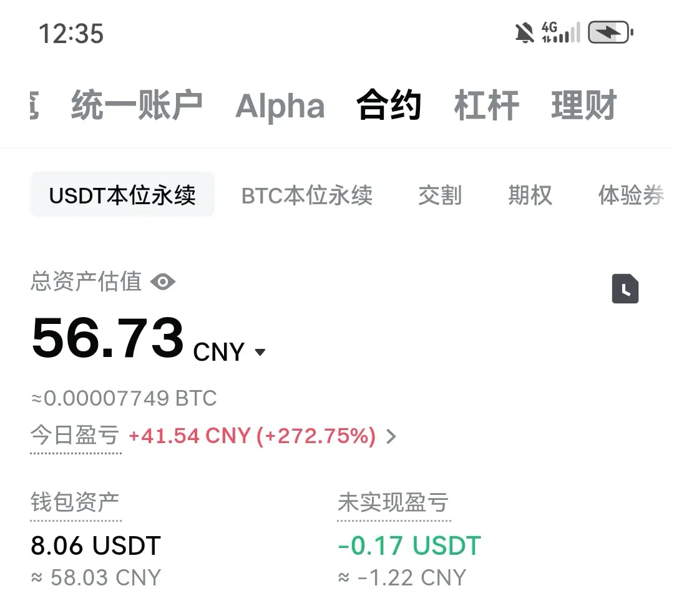Screen dimensions: 674x616
Task: Switch to the Alpha tab
Action: tap(280, 105)
